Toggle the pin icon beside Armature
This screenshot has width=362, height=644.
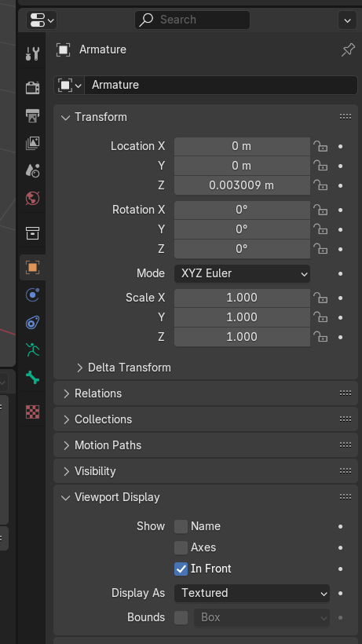(348, 50)
